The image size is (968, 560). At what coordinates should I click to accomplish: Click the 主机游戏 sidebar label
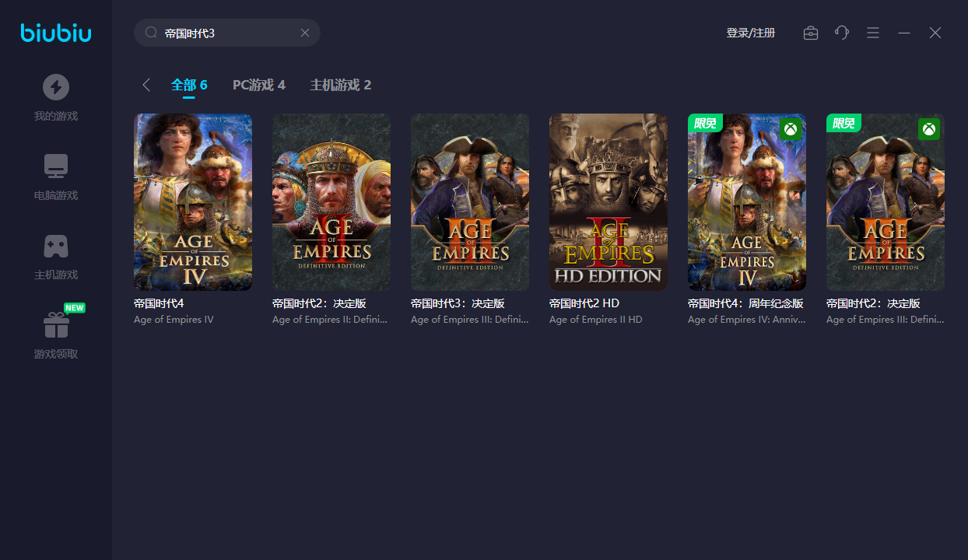click(56, 275)
